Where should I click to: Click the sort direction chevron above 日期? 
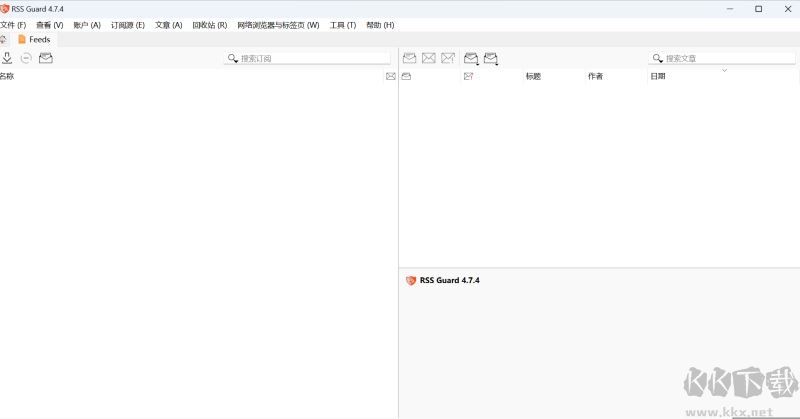(724, 70)
